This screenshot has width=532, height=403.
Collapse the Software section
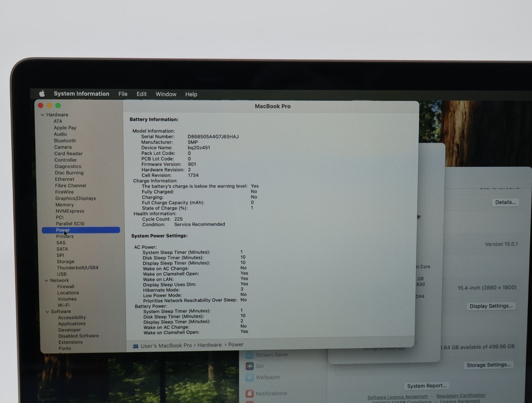[x=47, y=312]
